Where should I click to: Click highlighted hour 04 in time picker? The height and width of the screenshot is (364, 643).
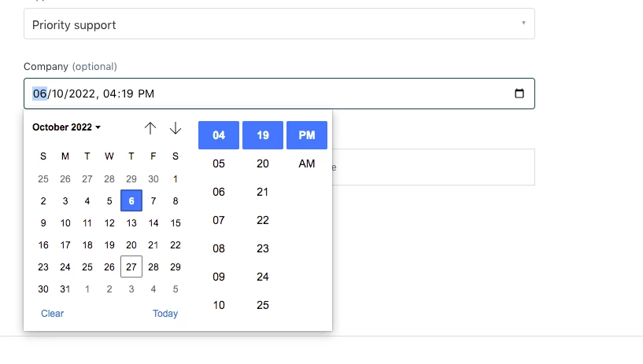point(219,135)
